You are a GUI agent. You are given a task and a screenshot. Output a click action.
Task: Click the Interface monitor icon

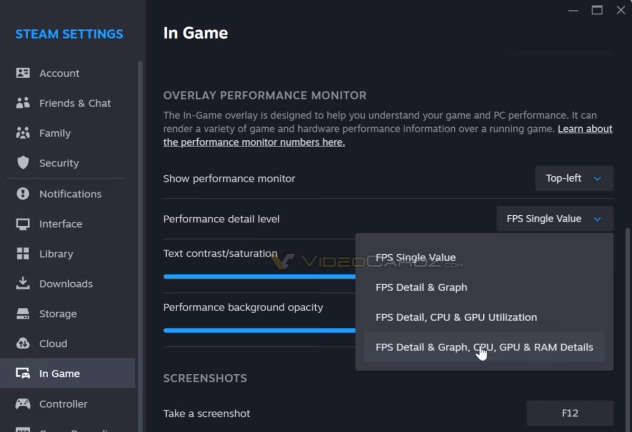(23, 224)
